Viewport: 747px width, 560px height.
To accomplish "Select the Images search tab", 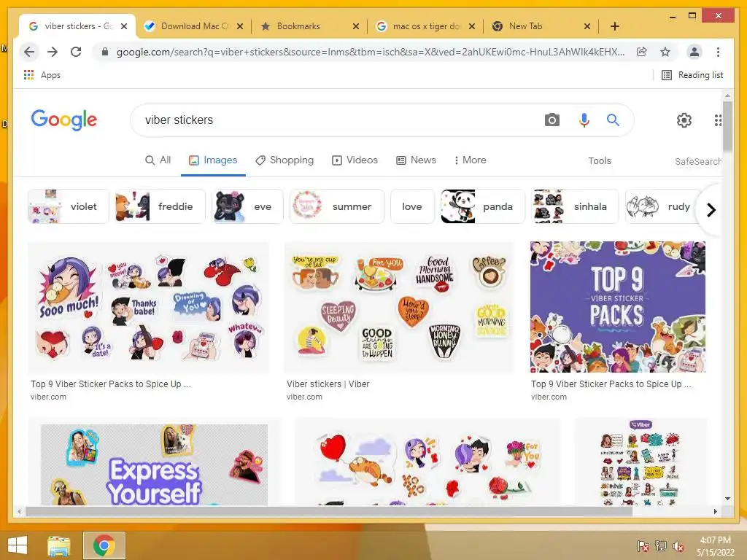I will point(213,160).
